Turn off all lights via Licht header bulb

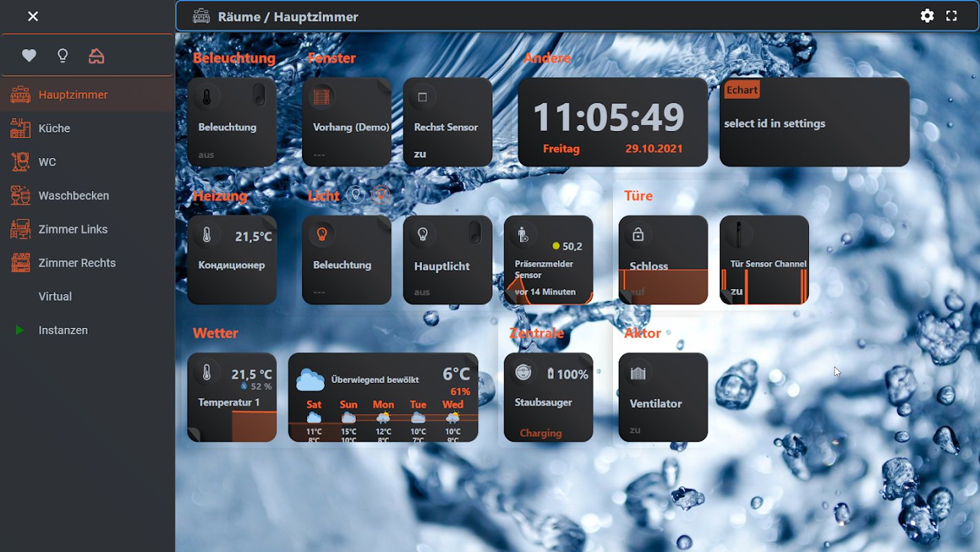tap(355, 195)
